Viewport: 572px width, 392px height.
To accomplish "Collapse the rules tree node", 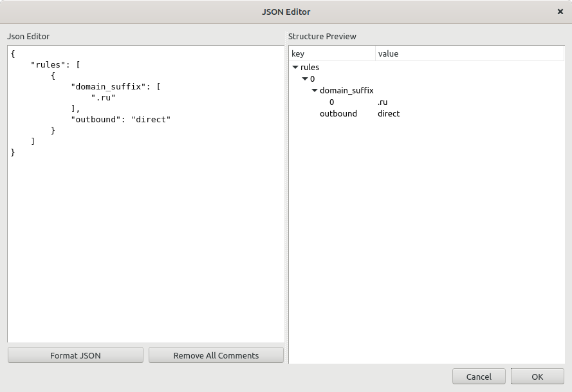I will 295,67.
